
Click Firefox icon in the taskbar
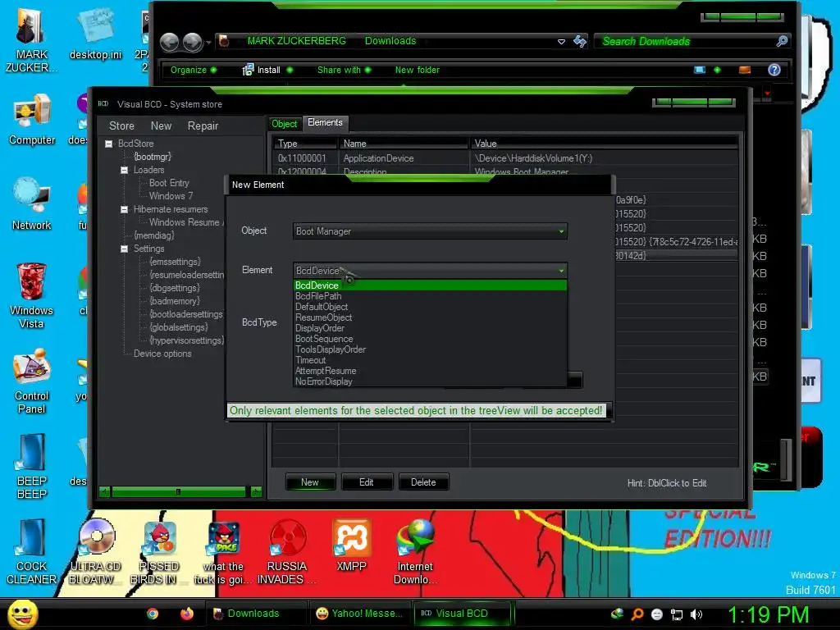tap(186, 614)
